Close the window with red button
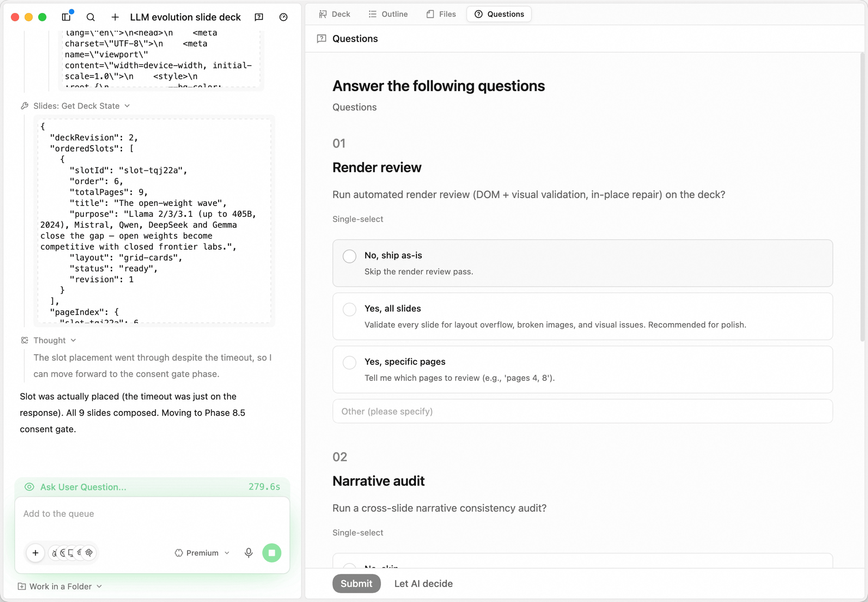Viewport: 868px width, 602px height. pyautogui.click(x=15, y=17)
